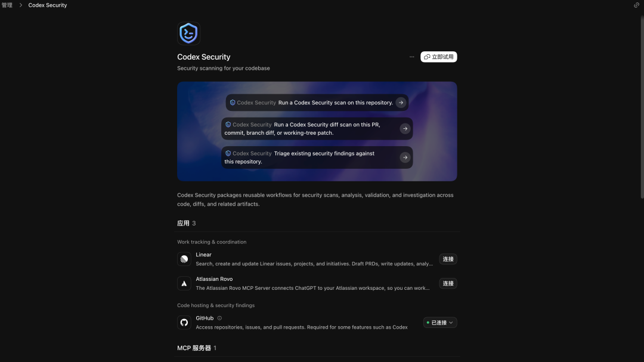Show GitHub info tooltip icon
This screenshot has width=644, height=362.
[219, 318]
